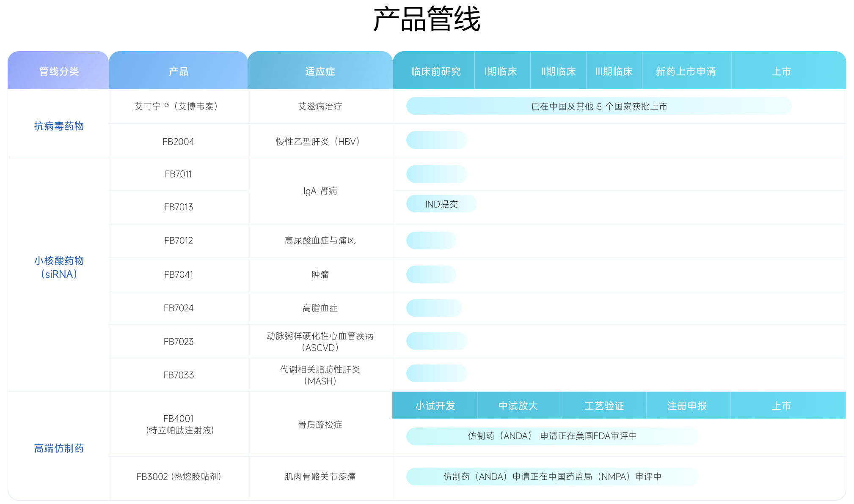Select the FB7011 product entry
Viewport: 854px width, 504px height.
click(178, 174)
